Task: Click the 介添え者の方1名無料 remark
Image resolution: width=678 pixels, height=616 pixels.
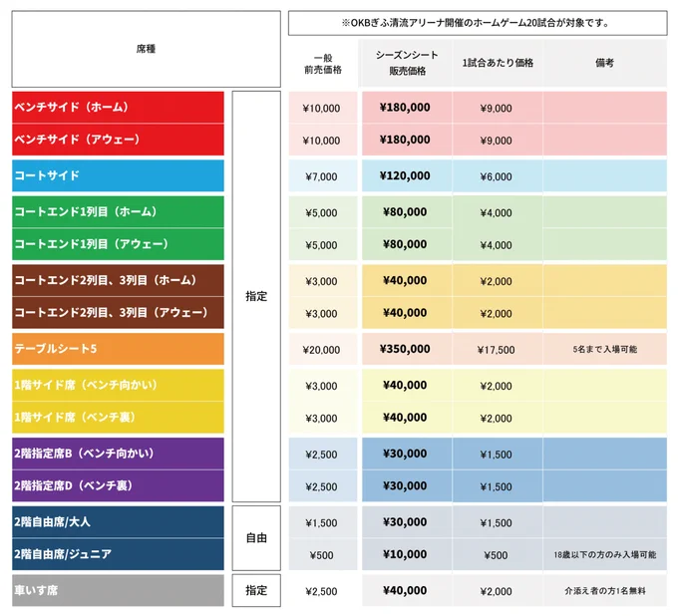Action: pos(605,591)
